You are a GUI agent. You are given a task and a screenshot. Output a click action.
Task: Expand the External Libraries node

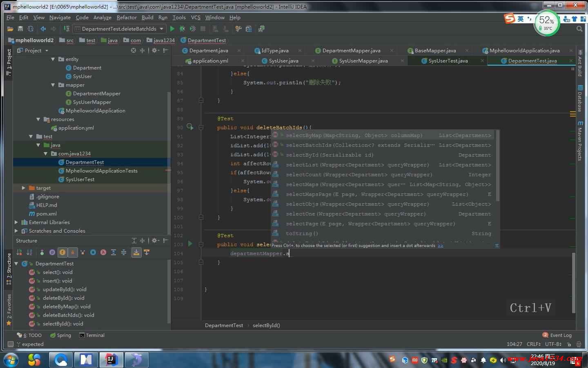click(16, 222)
